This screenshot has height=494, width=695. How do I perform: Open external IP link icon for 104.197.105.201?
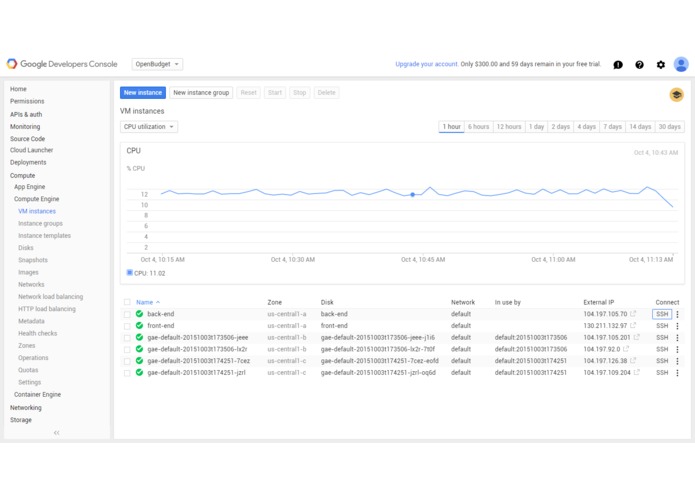[x=636, y=337]
